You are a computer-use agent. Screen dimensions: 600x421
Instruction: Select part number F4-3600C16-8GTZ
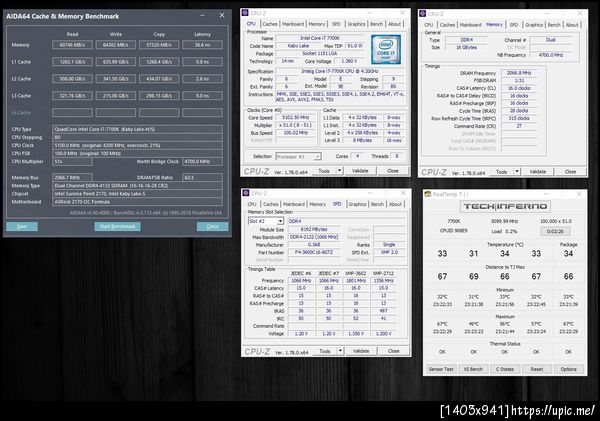coord(314,252)
